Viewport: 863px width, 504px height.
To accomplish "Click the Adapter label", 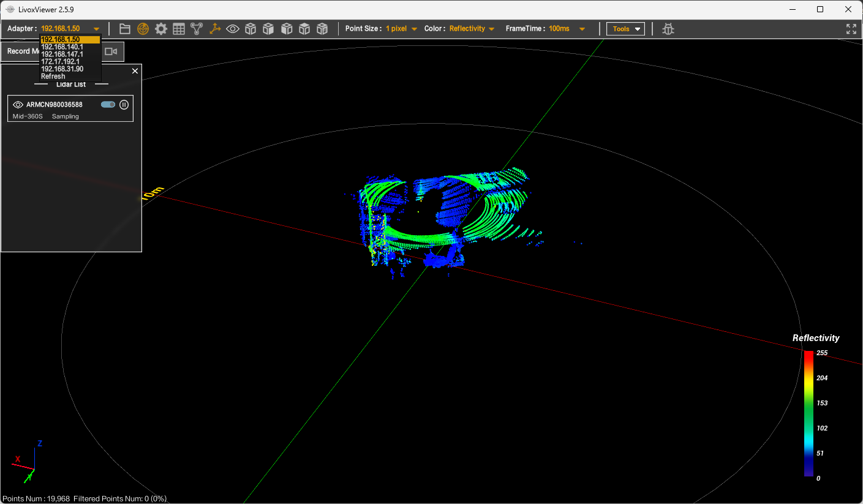I will 22,29.
